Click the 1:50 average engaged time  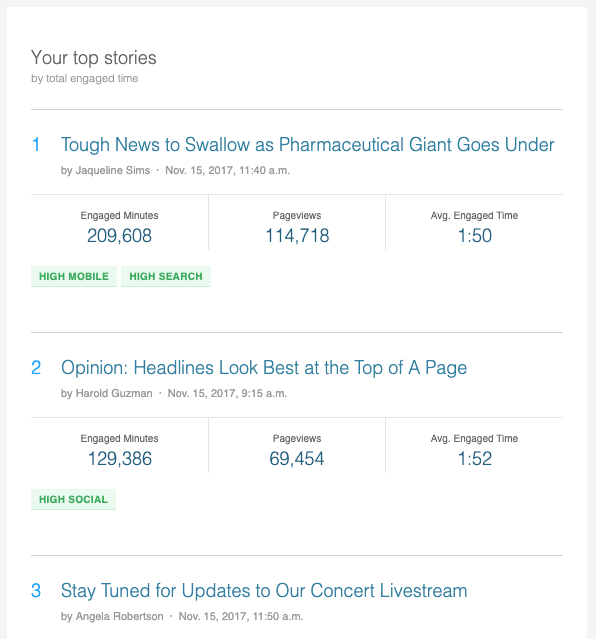(475, 236)
